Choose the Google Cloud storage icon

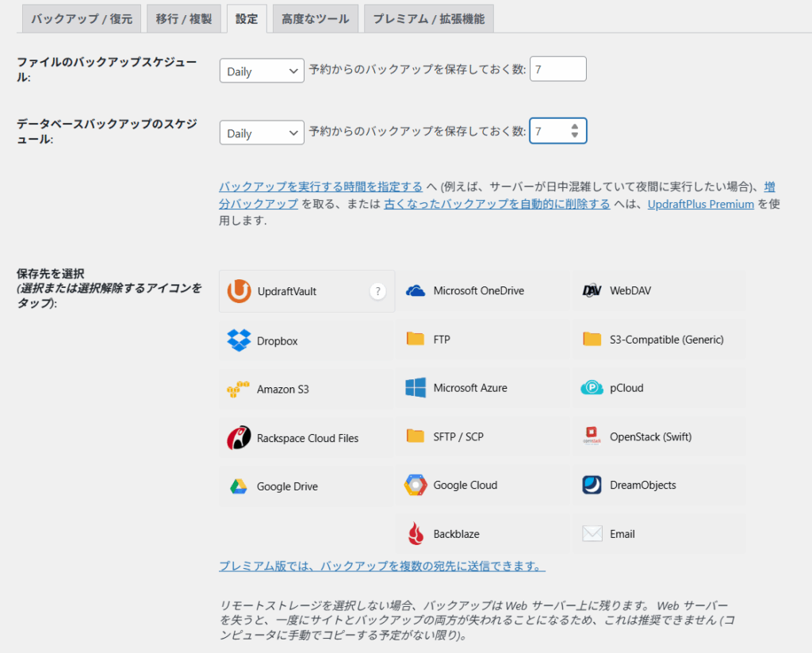tap(416, 485)
